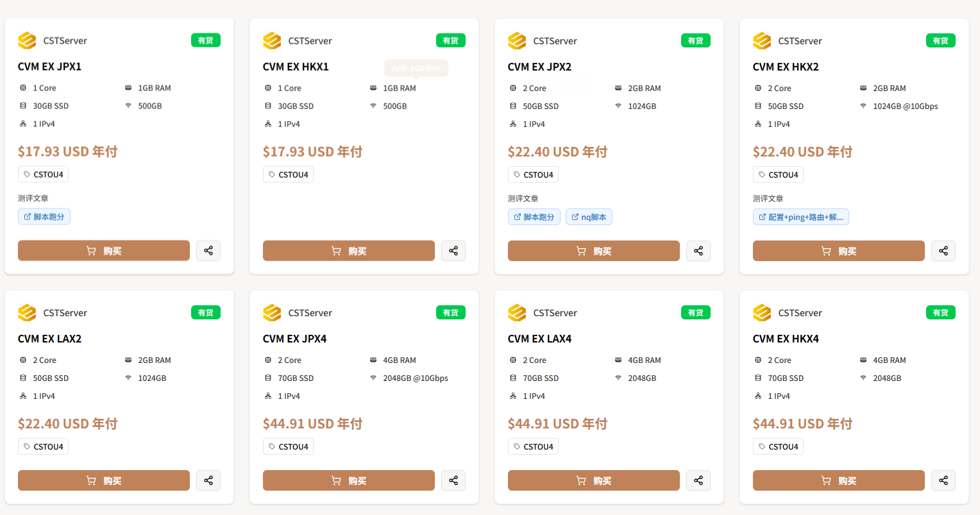
Task: Share the CVM EX HKX1 plan
Action: point(453,251)
